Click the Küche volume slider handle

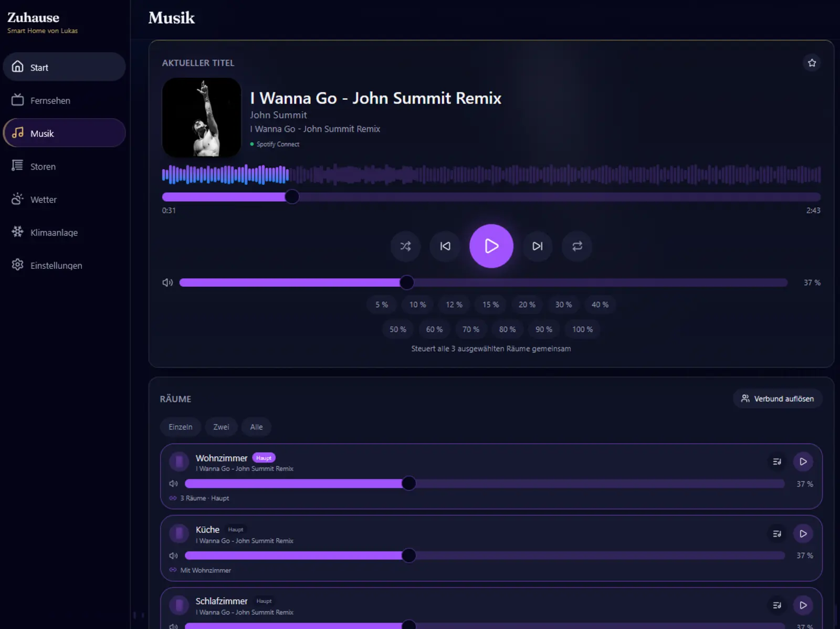[408, 555]
